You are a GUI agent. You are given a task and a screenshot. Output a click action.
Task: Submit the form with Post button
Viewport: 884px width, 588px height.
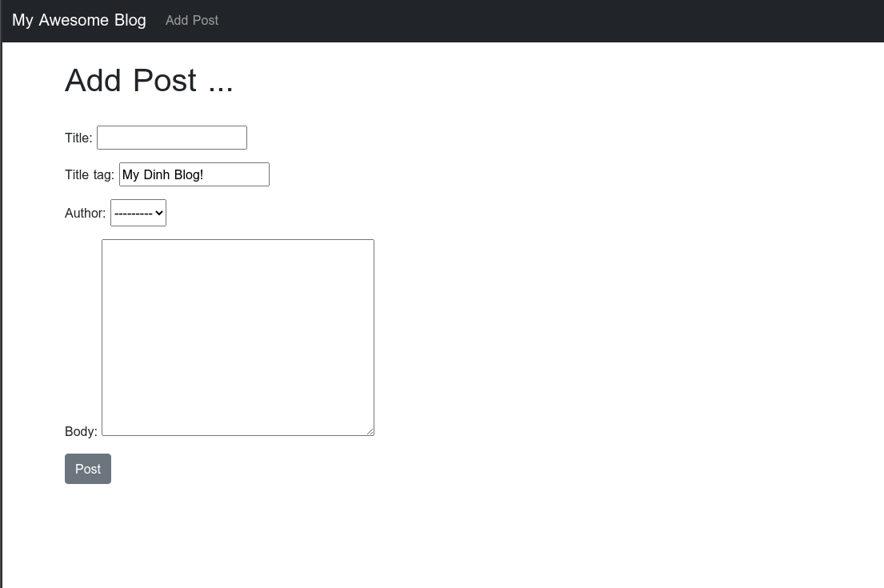point(88,469)
